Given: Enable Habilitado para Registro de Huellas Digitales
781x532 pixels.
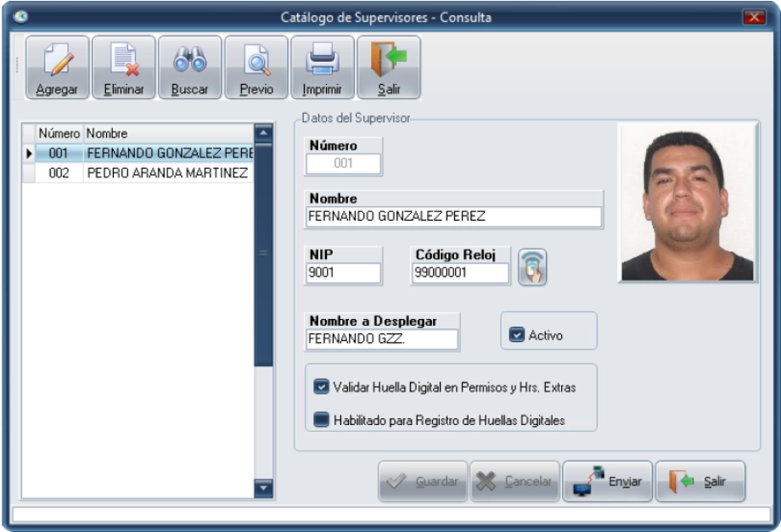Looking at the screenshot, I should pos(321,419).
